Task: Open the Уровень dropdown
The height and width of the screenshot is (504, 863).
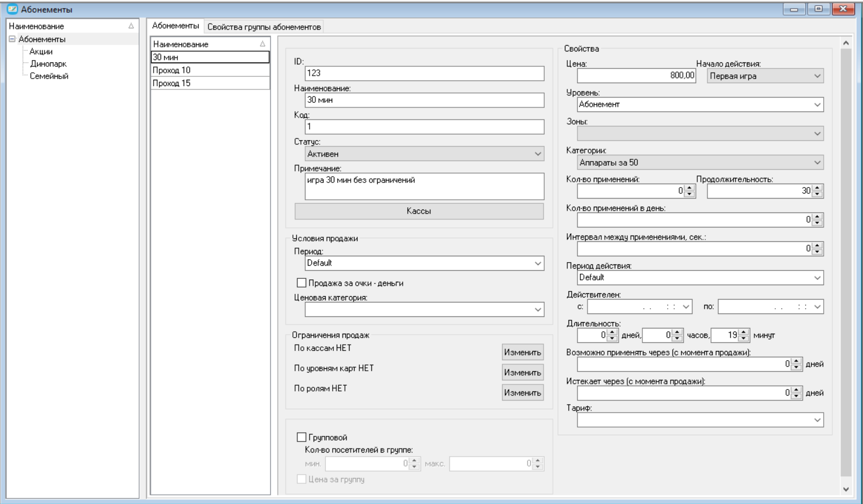Action: coord(700,104)
